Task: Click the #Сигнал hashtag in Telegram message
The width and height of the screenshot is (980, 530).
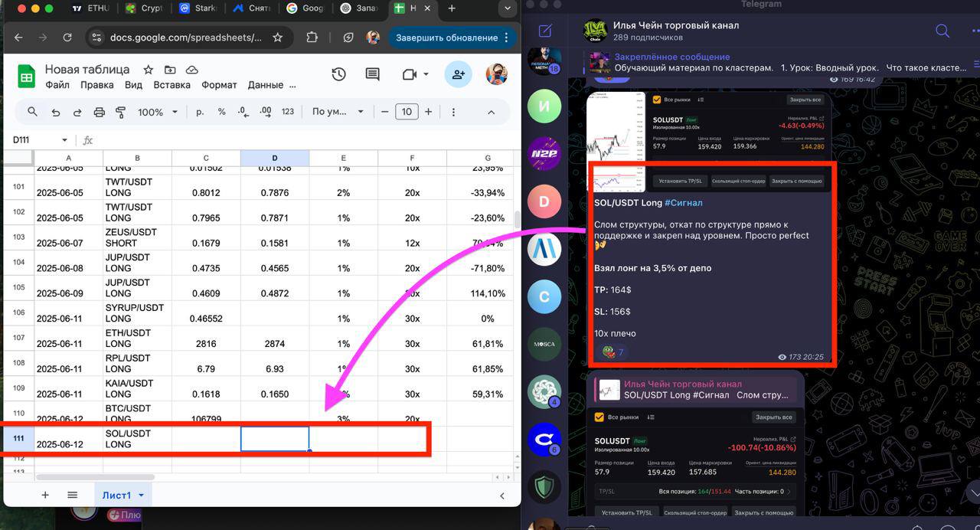Action: click(x=683, y=203)
